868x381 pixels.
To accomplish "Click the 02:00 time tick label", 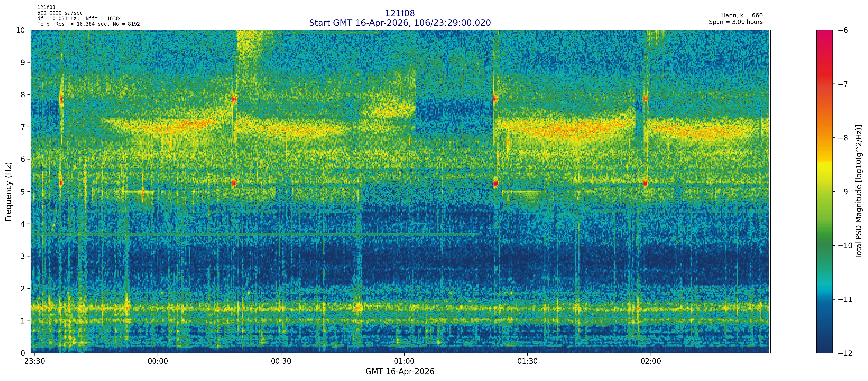I will click(x=651, y=362).
